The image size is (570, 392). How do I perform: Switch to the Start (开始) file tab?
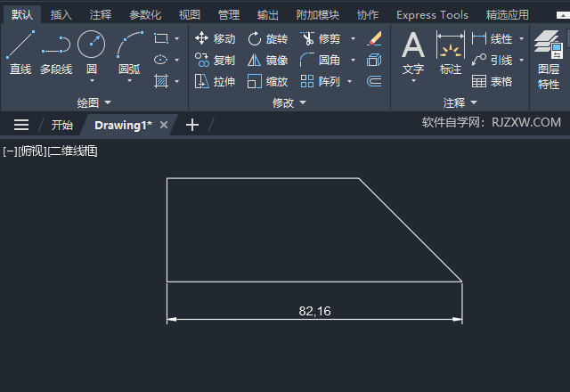[61, 125]
